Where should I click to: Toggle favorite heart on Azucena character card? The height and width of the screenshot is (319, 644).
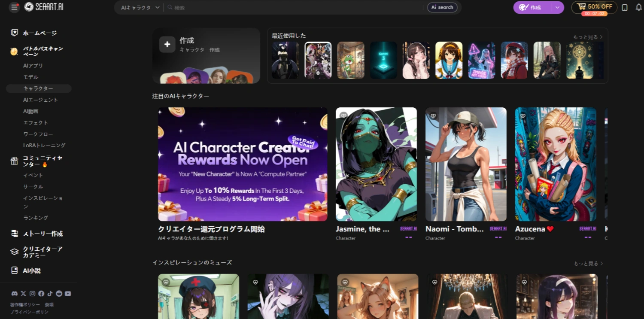523,115
